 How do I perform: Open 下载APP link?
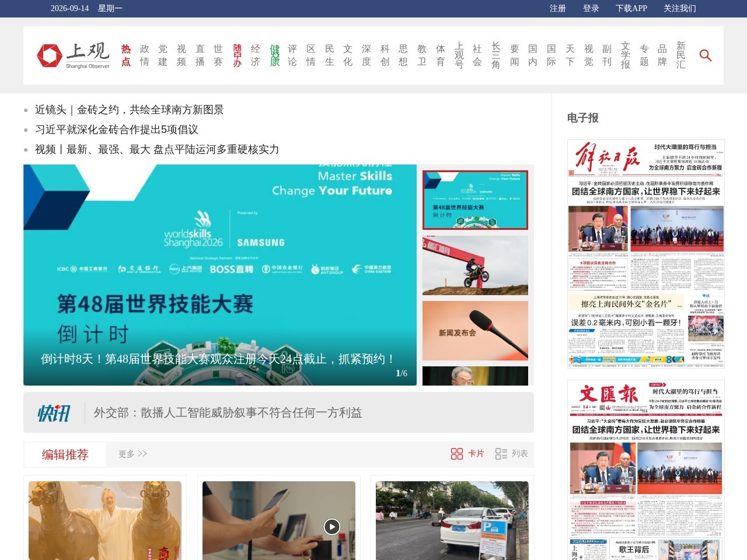(x=631, y=8)
